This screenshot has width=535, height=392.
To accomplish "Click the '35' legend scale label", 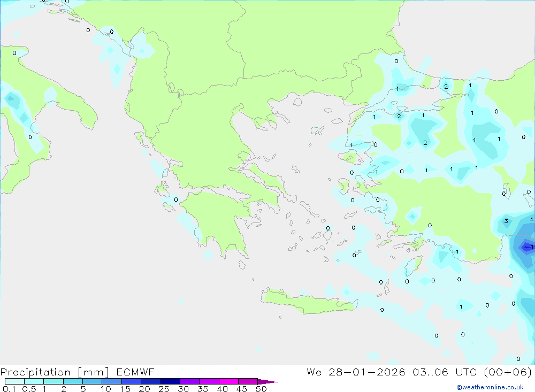I will [203, 389].
